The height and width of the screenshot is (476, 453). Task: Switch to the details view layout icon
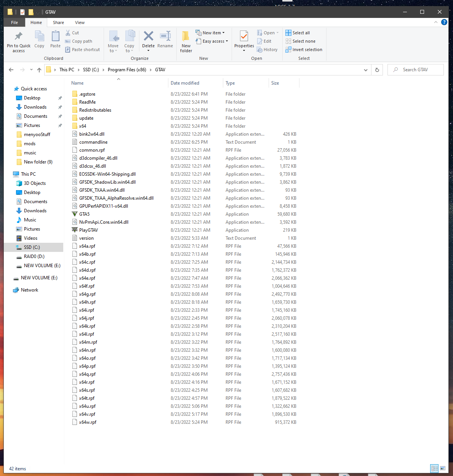pyautogui.click(x=434, y=468)
